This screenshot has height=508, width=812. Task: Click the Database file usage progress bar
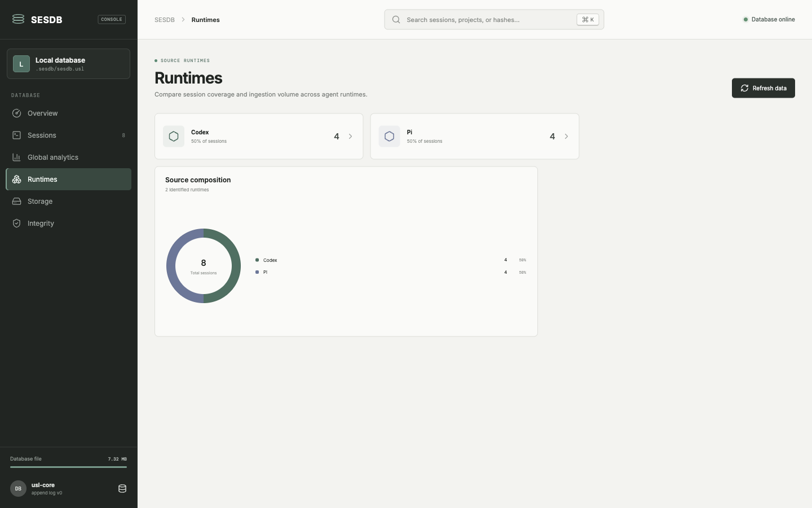(68, 467)
